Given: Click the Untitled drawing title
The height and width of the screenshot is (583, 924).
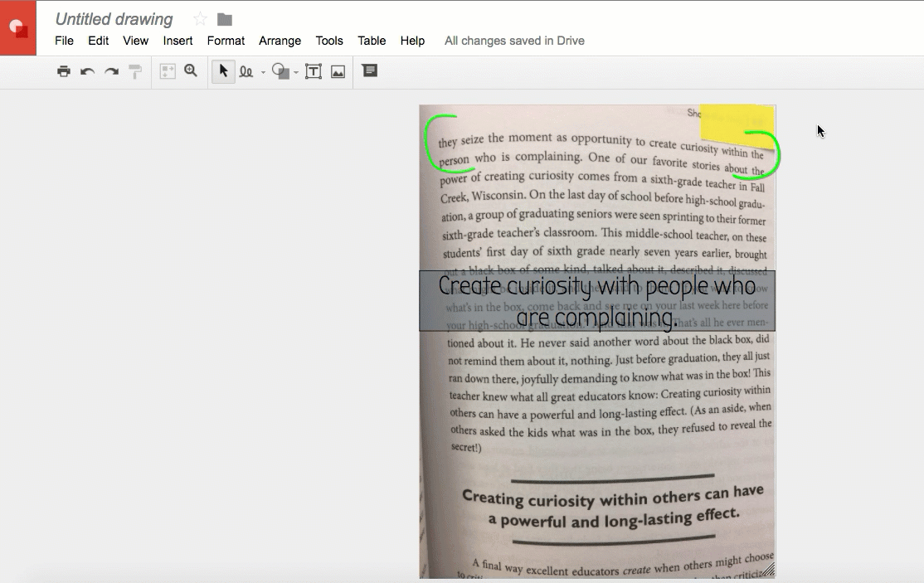Looking at the screenshot, I should [x=114, y=19].
